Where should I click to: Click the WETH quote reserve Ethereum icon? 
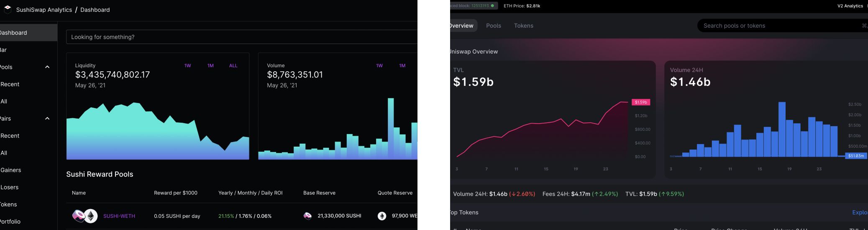pyautogui.click(x=382, y=216)
